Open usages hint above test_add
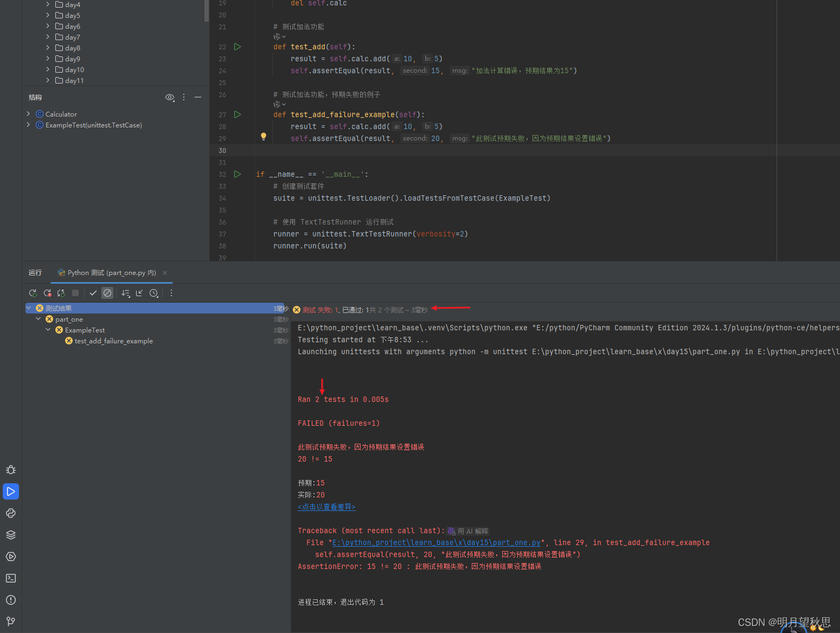Screen dimensions: 840x633 coord(279,37)
